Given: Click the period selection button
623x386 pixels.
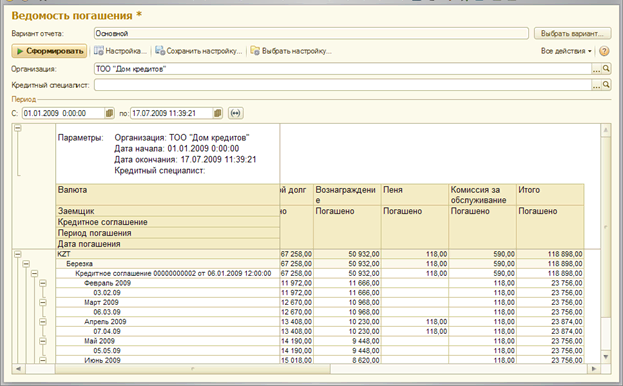Looking at the screenshot, I should click(236, 113).
